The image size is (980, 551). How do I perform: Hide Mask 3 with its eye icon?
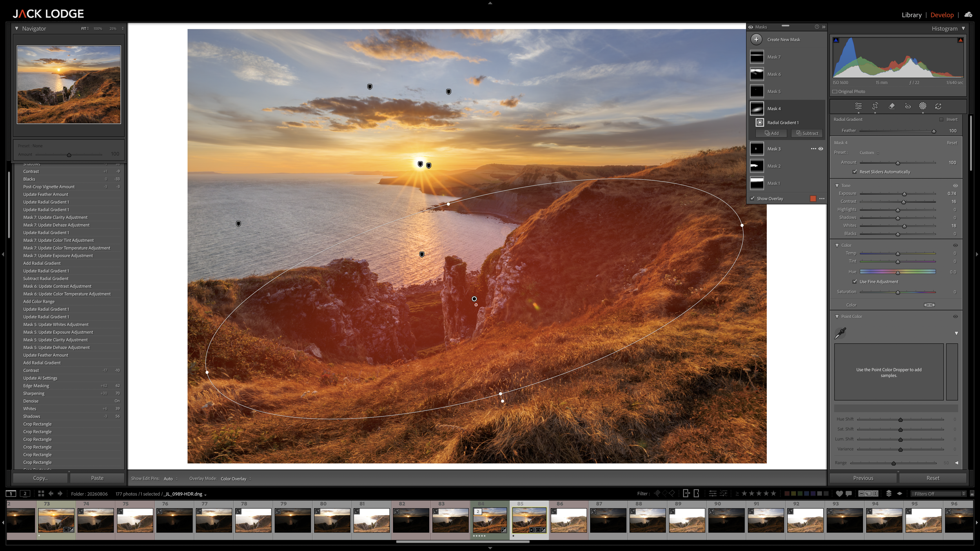(x=820, y=149)
